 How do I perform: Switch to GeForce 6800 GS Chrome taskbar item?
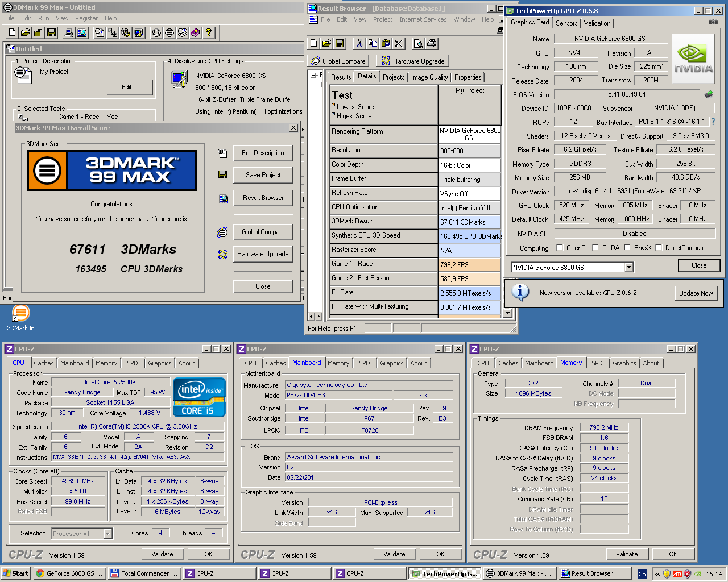pyautogui.click(x=69, y=573)
